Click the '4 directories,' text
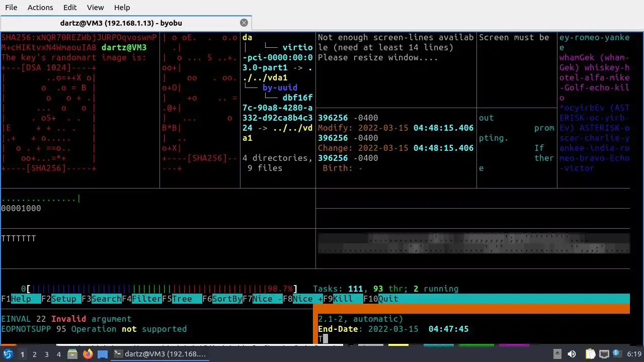 point(278,158)
